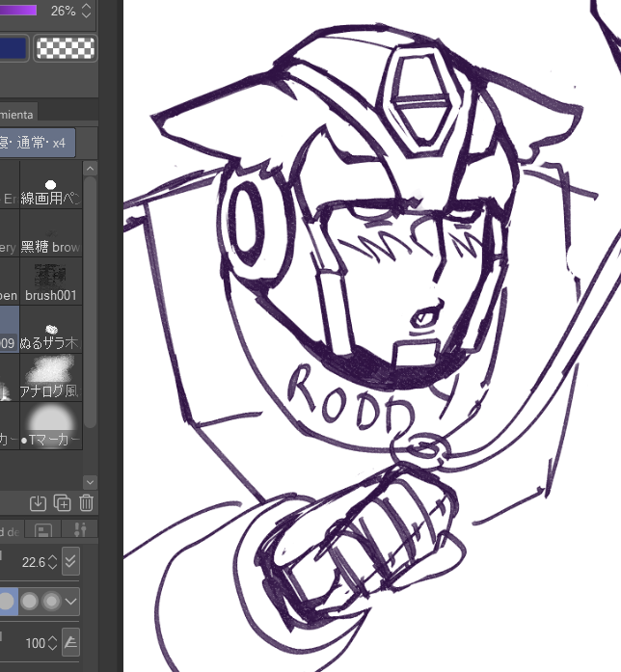Increase the 22.6 brush size stepper
This screenshot has height=672, width=621.
[52, 557]
